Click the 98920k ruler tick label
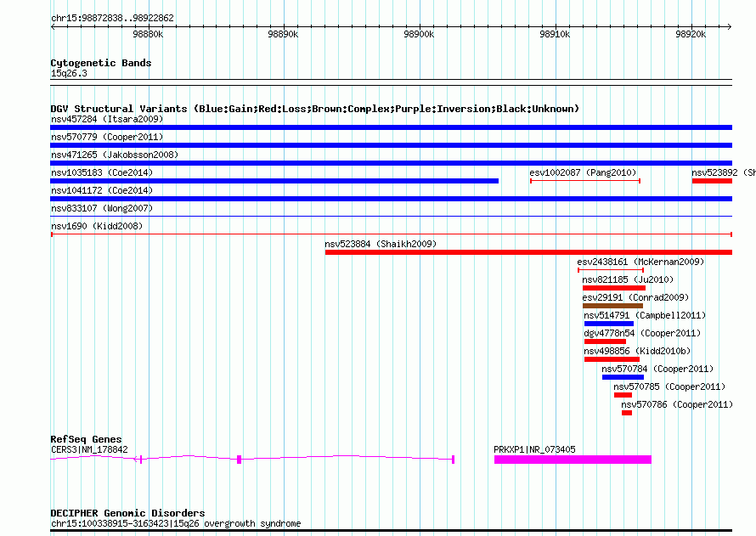The height and width of the screenshot is (536, 756). tap(691, 35)
